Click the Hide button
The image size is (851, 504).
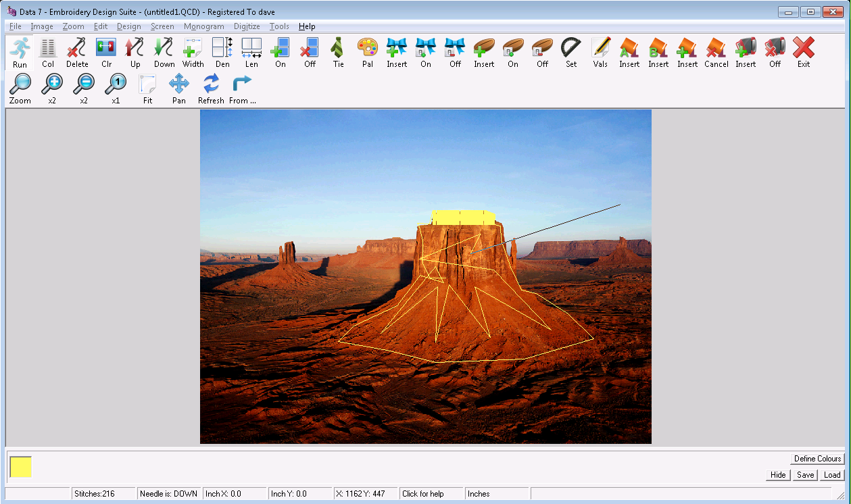pyautogui.click(x=778, y=475)
